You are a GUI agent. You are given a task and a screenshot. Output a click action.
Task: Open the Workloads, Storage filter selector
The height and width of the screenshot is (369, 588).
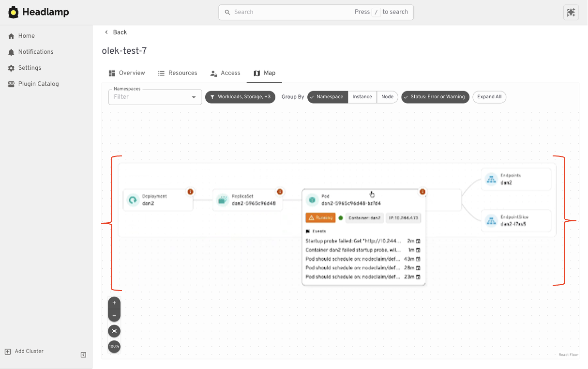pos(240,97)
